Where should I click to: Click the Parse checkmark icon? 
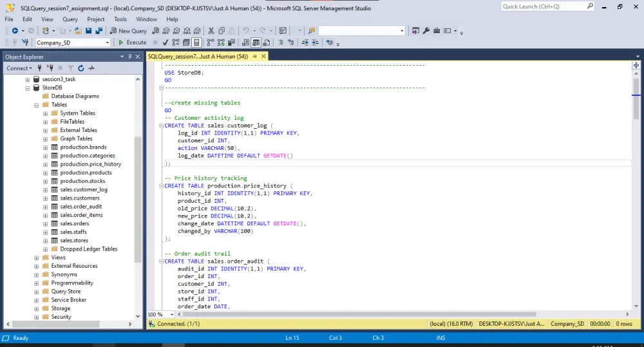tap(165, 42)
